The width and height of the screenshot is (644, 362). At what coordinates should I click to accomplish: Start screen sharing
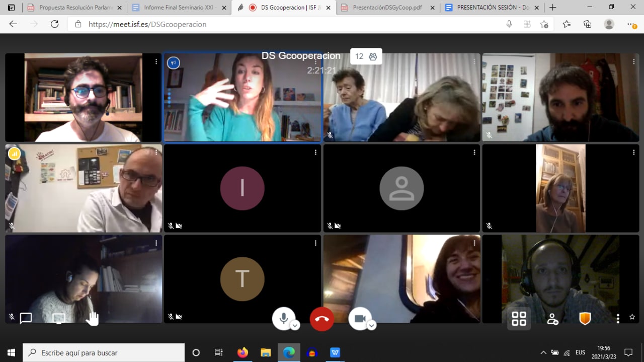coord(59,318)
